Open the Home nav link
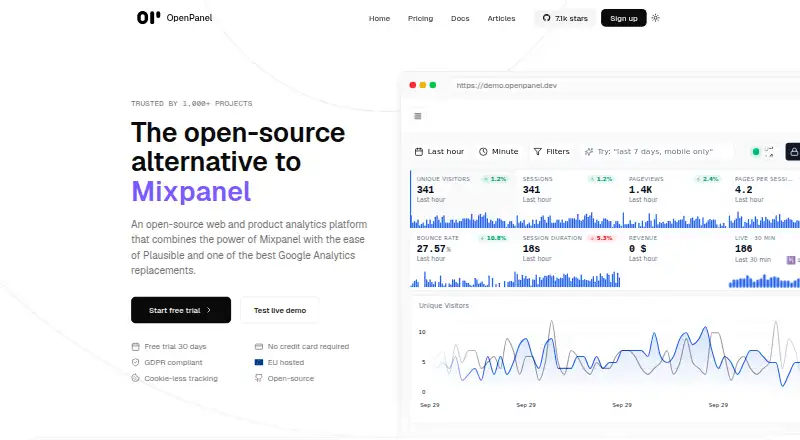800x440 pixels. tap(379, 18)
